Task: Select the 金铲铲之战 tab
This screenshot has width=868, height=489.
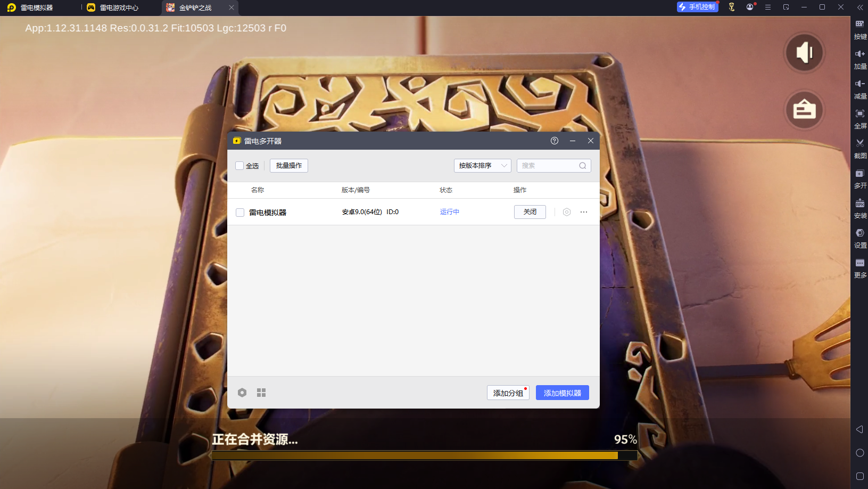Action: (x=195, y=8)
